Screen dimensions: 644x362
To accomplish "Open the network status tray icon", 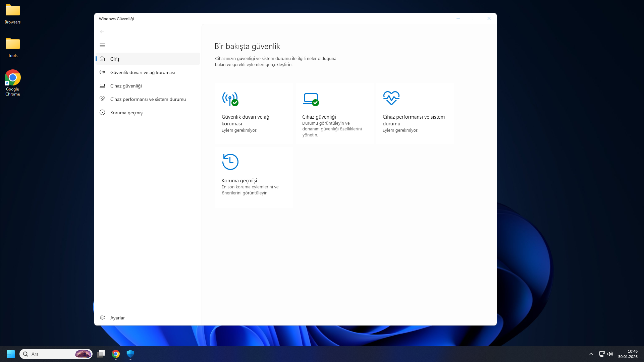I will pos(602,354).
